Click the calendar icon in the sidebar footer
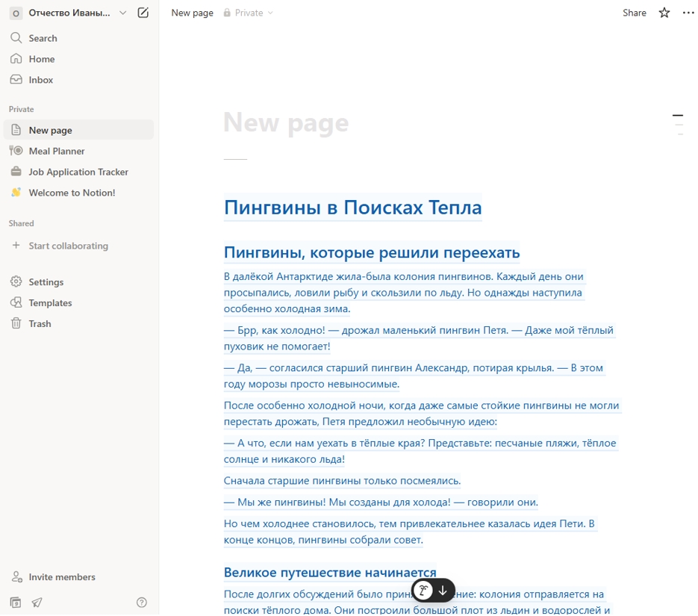This screenshot has height=616, width=698. click(16, 603)
